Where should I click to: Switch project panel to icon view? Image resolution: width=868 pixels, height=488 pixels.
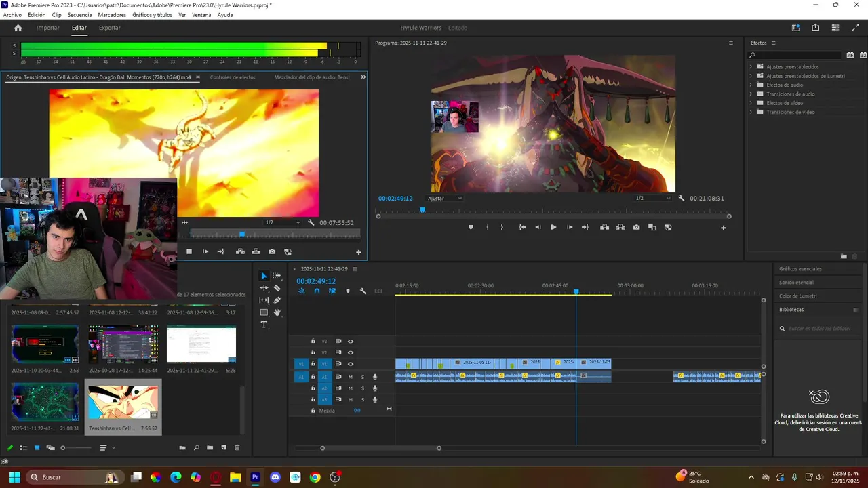click(37, 448)
